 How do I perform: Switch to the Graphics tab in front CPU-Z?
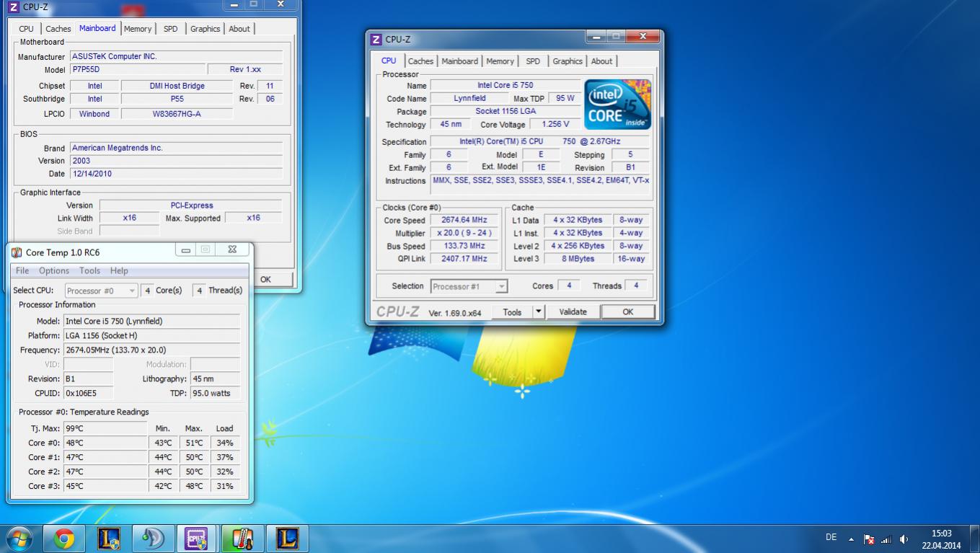coord(568,61)
